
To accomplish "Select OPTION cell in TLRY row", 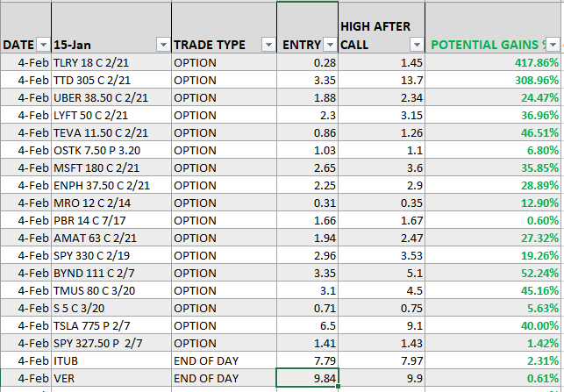I will 224,62.
